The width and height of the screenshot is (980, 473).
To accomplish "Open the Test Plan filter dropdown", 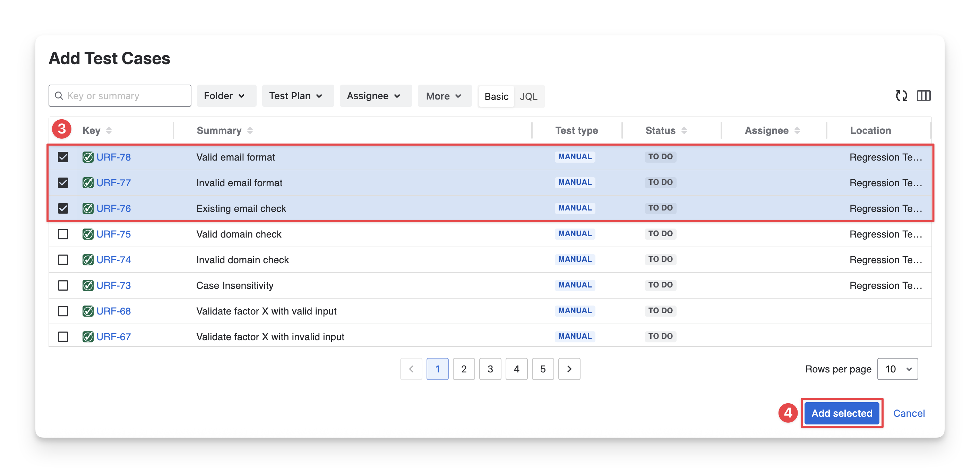I will [298, 96].
